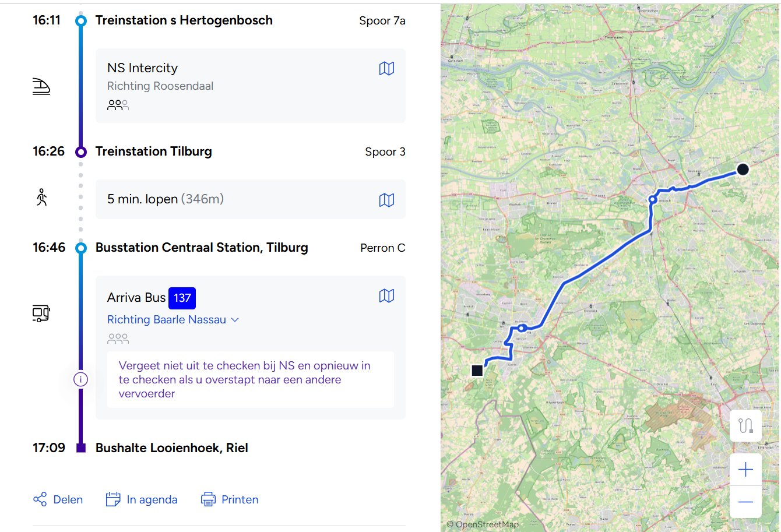This screenshot has height=532, width=781.
Task: Click the Arriva Bus operator label
Action: tap(136, 298)
